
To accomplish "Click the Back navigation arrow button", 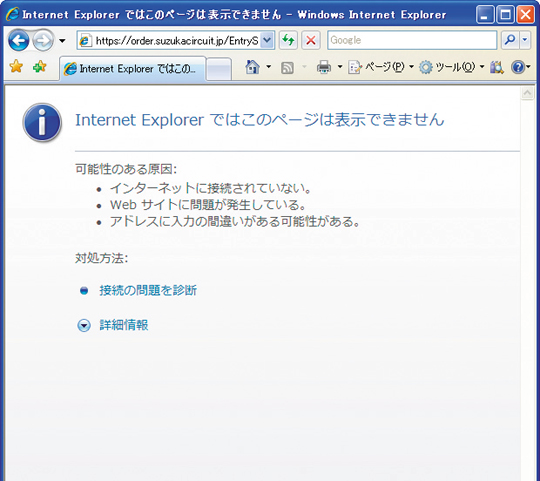I will [19, 41].
